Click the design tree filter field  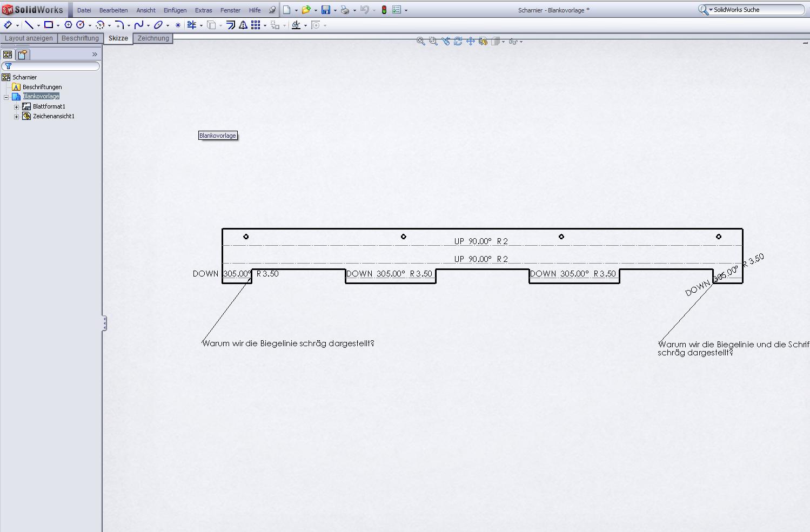pyautogui.click(x=51, y=66)
